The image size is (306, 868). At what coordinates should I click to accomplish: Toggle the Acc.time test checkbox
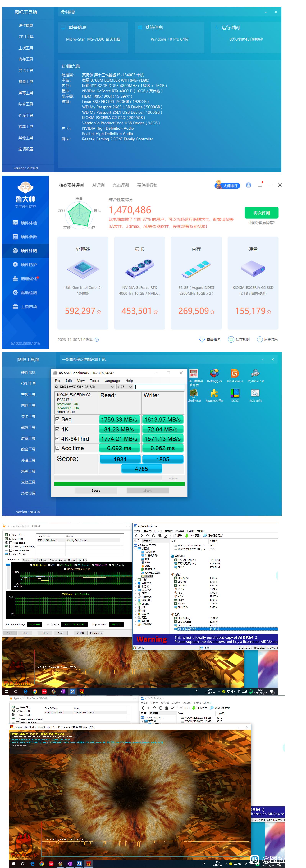click(57, 448)
